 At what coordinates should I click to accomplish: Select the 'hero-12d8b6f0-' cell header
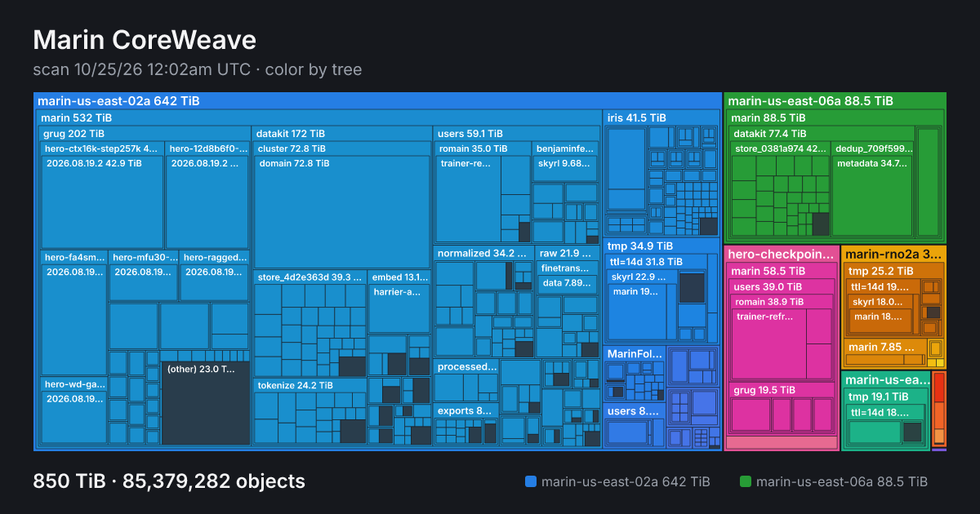pos(207,148)
